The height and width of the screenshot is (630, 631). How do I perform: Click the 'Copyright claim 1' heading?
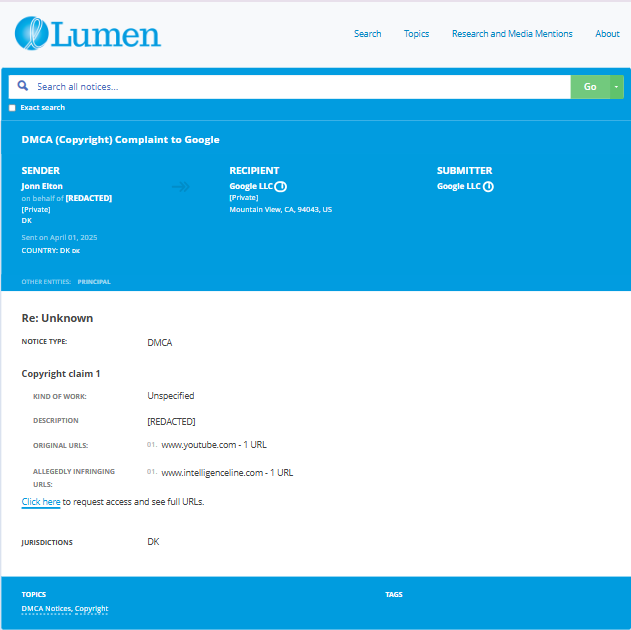coord(61,373)
